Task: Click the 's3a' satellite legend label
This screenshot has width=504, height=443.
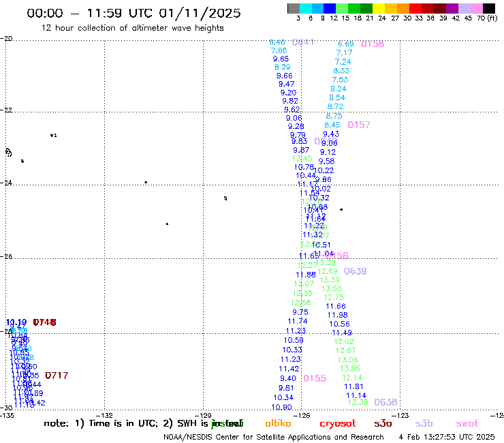Action: point(383,423)
